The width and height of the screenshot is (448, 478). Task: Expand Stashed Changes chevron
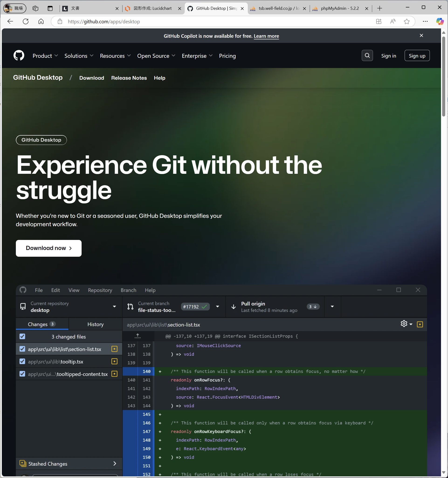coord(115,463)
